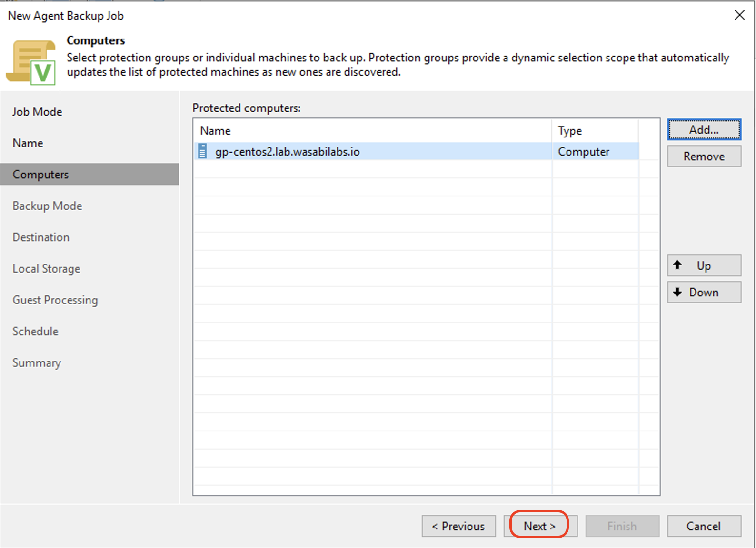Go to the Previous wizard step
This screenshot has height=548, width=756.
click(458, 526)
